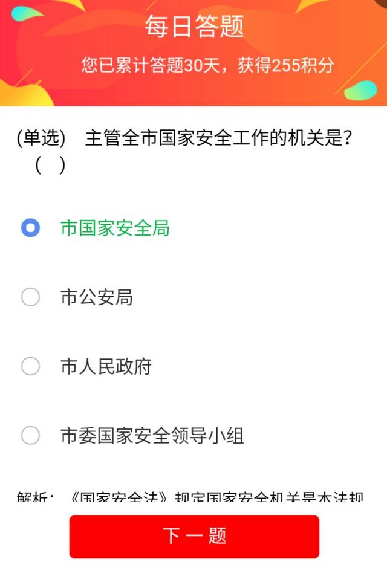Select the 市委国家安全领导小组 radio button
387x588 pixels.
(x=30, y=435)
